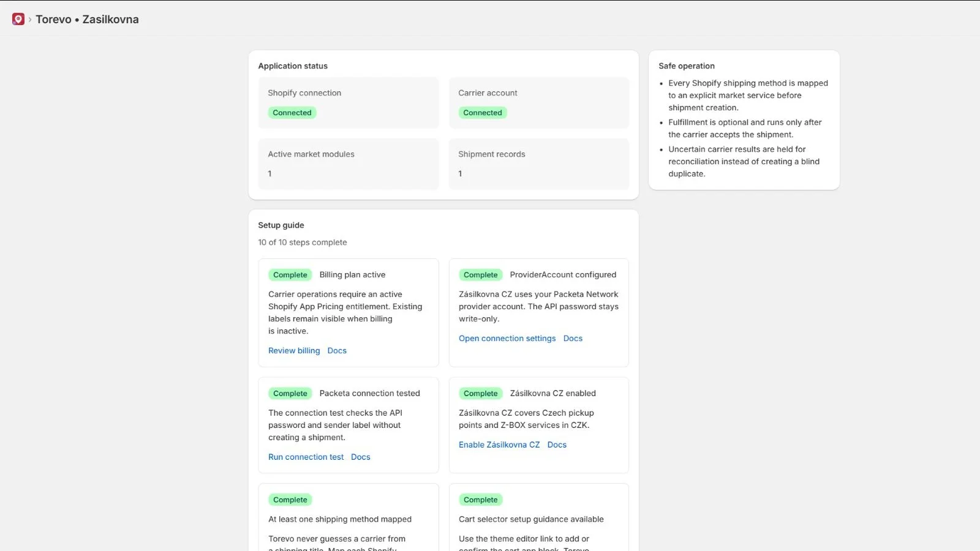This screenshot has width=980, height=551.
Task: Click the Packeta Network provider account description
Action: click(538, 307)
